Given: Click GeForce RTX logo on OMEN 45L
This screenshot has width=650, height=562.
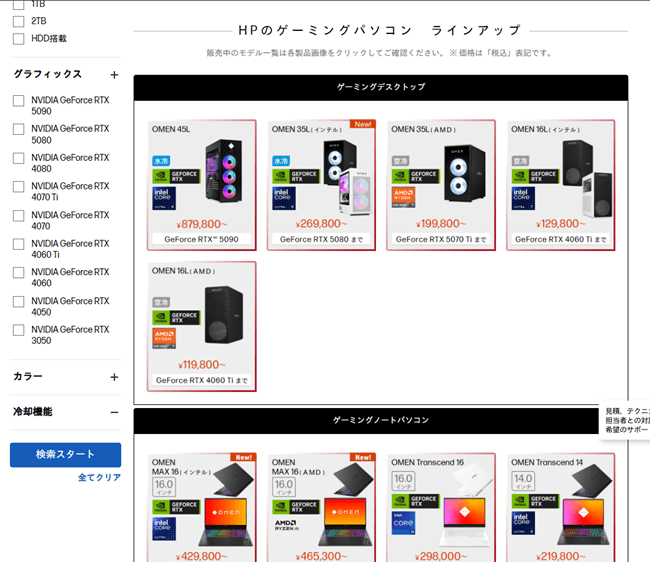Looking at the screenshot, I should 176,176.
